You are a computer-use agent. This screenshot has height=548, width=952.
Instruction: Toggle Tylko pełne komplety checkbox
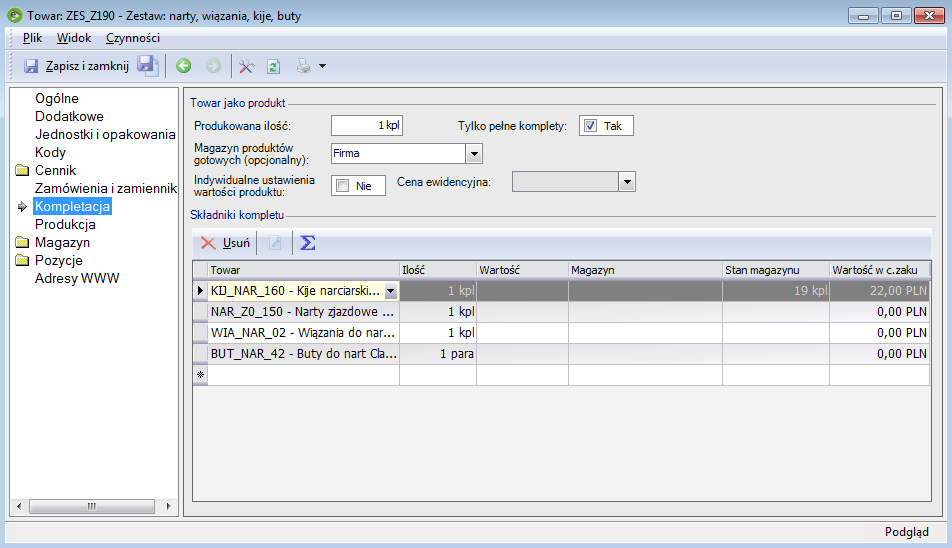[590, 126]
